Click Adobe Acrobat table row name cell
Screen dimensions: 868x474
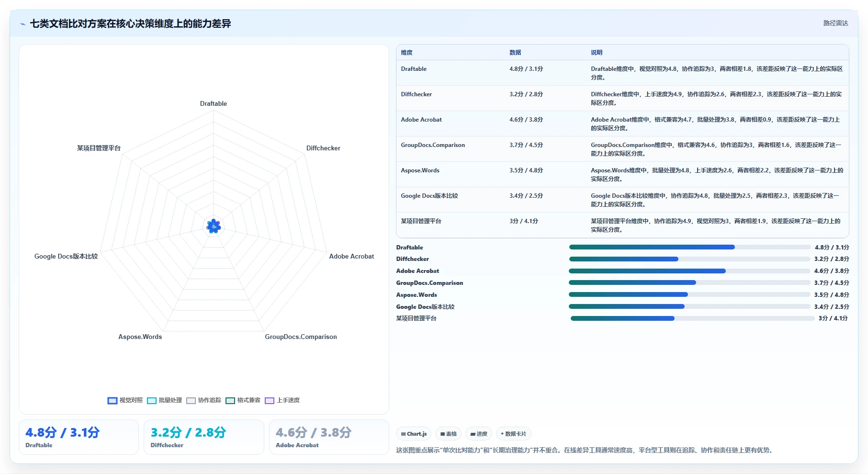pyautogui.click(x=421, y=120)
